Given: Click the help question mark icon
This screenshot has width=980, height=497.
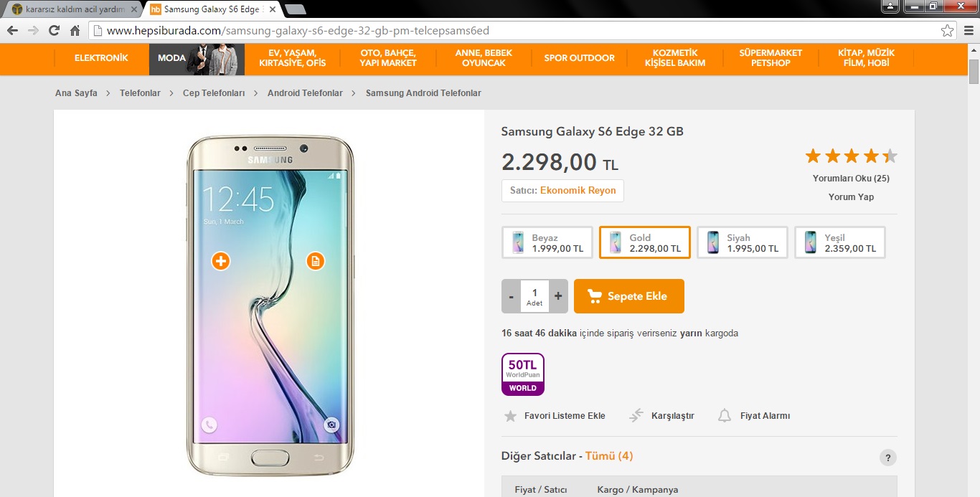Looking at the screenshot, I should tap(887, 458).
